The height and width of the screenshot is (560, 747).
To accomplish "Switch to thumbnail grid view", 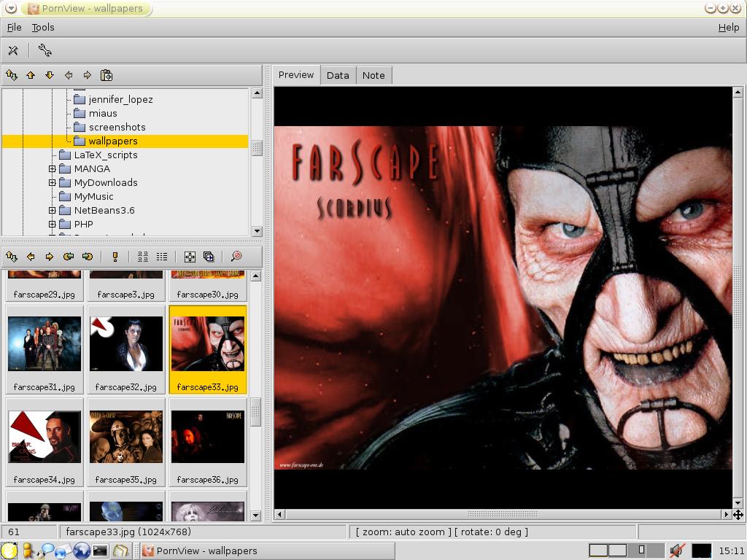I will 143,257.
